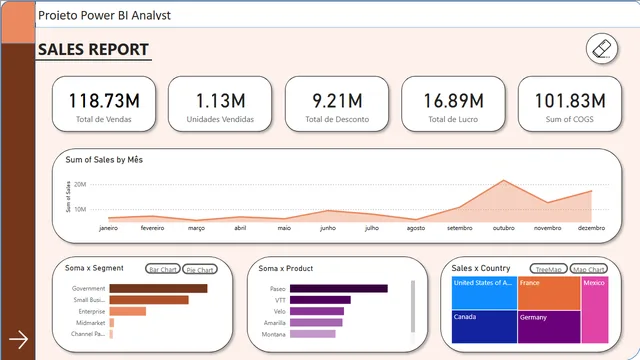This screenshot has width=640, height=360.
Task: Switch Segment visual to Bar Chart
Action: click(163, 269)
